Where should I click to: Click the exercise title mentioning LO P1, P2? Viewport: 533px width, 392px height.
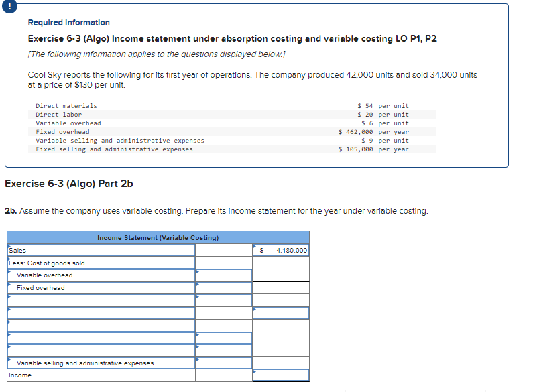coord(232,38)
